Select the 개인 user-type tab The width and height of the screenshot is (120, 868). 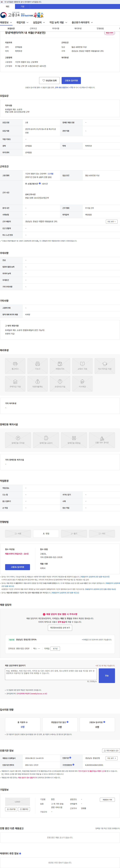pyautogui.click(x=7, y=6)
